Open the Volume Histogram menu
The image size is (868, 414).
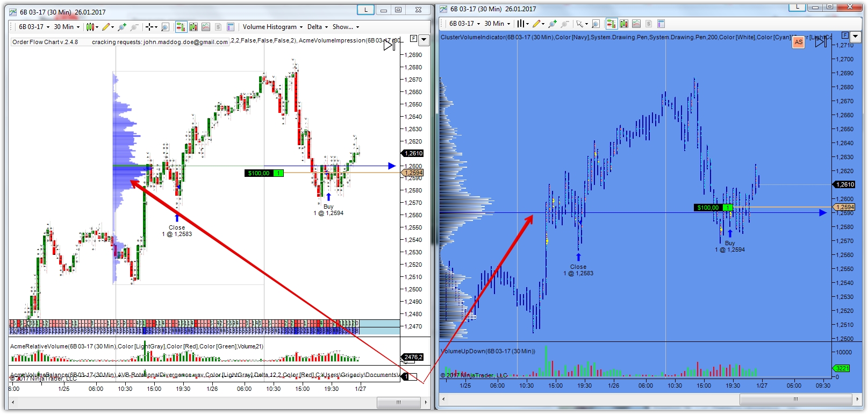272,27
